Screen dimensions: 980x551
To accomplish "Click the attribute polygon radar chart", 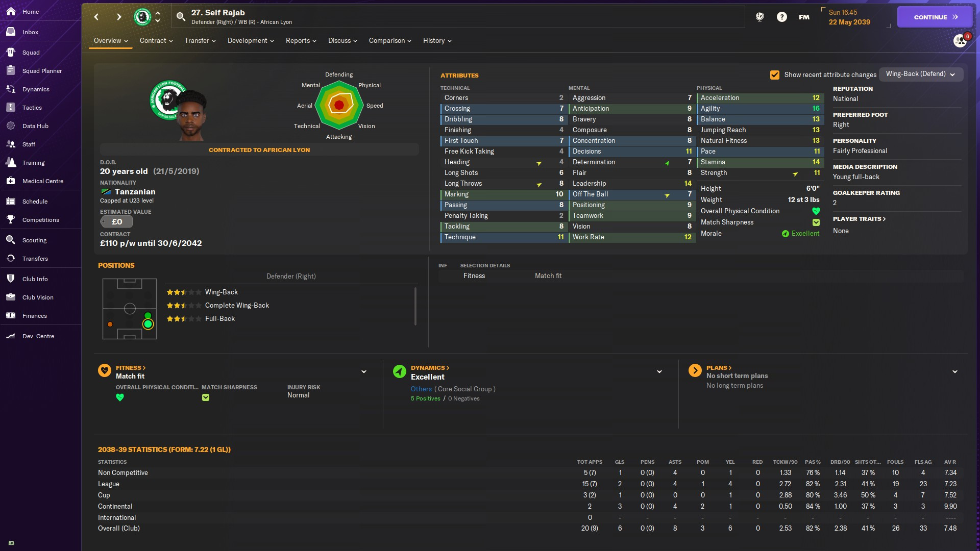I will (x=339, y=105).
